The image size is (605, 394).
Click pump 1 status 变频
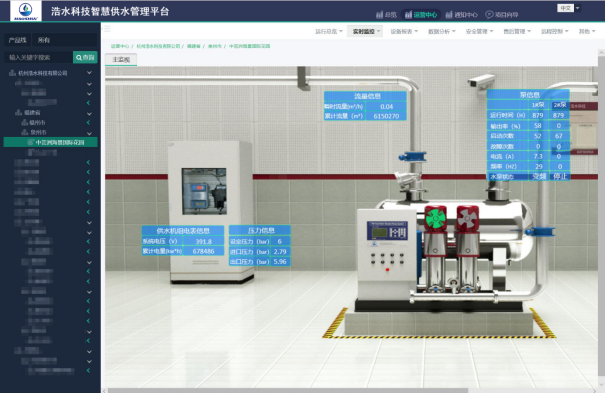[538, 176]
